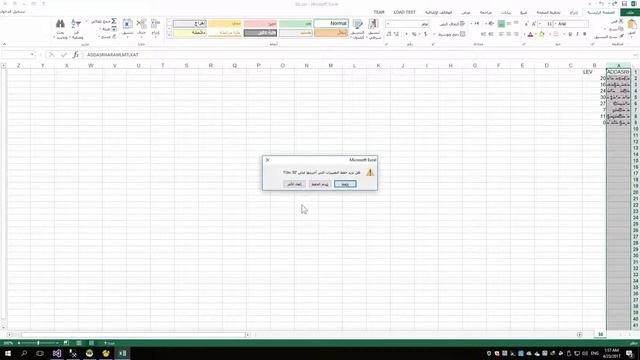Click the formula bar Cancel X icon

51,55
